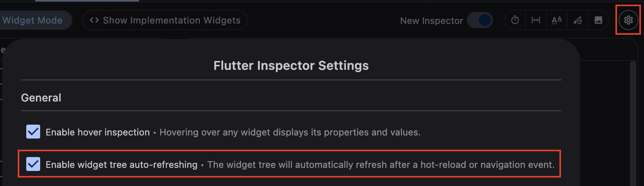Click the Enable hover inspection label text

[x=98, y=132]
